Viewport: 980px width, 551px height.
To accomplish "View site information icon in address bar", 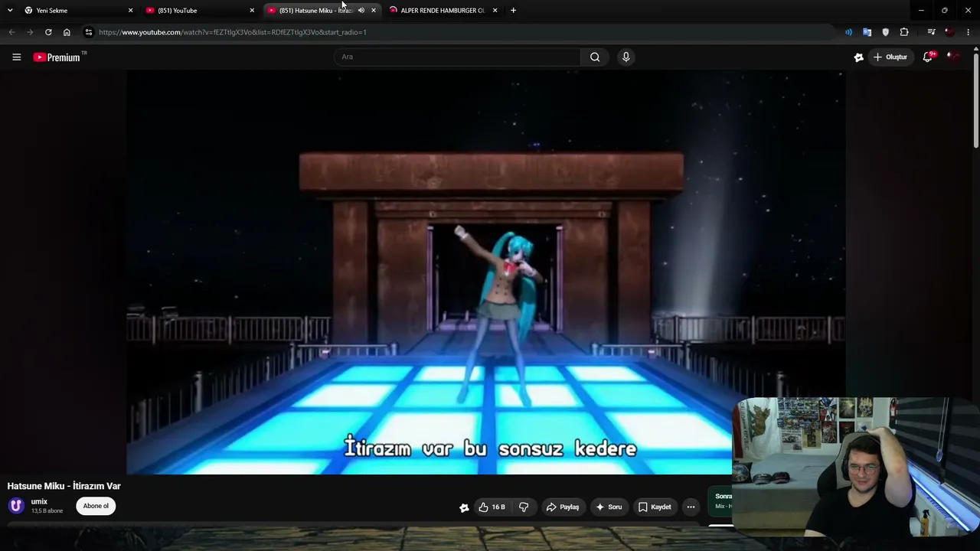I will click(89, 32).
